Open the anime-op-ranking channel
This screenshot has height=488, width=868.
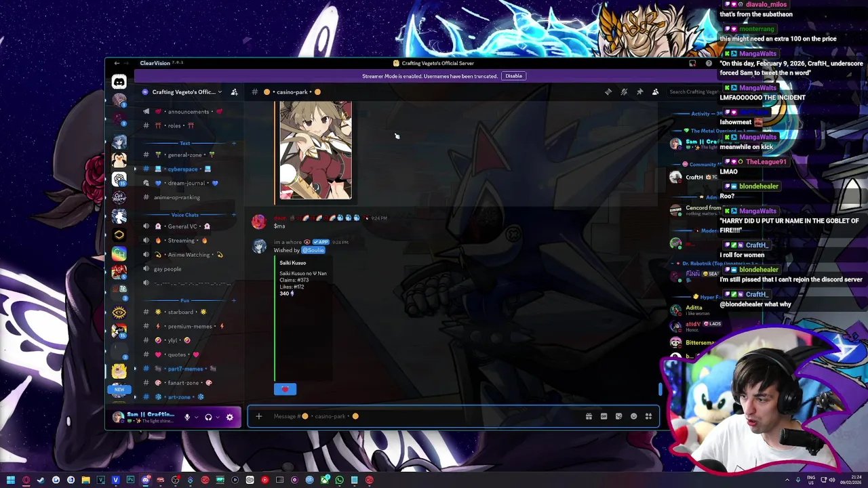[187, 197]
